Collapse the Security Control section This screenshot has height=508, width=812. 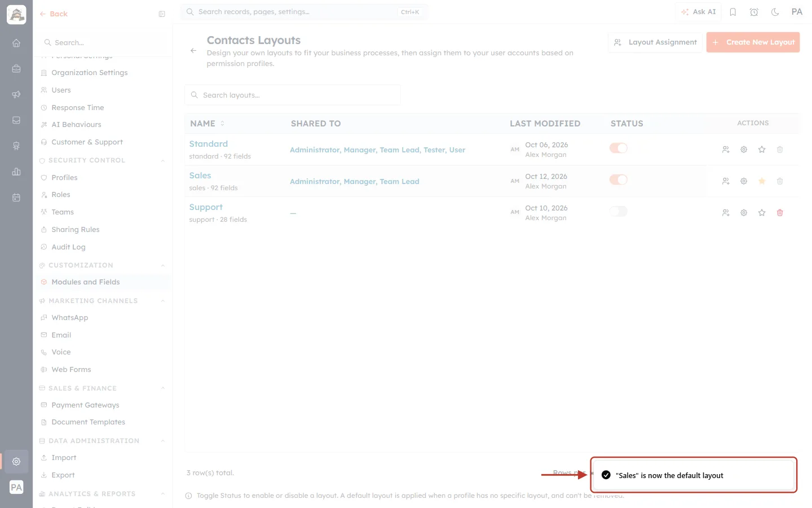(x=163, y=161)
